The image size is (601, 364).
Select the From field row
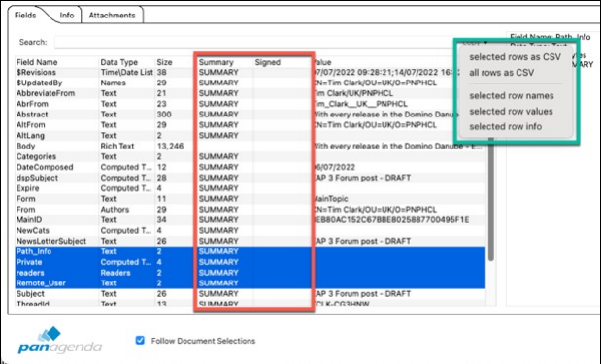click(250, 210)
